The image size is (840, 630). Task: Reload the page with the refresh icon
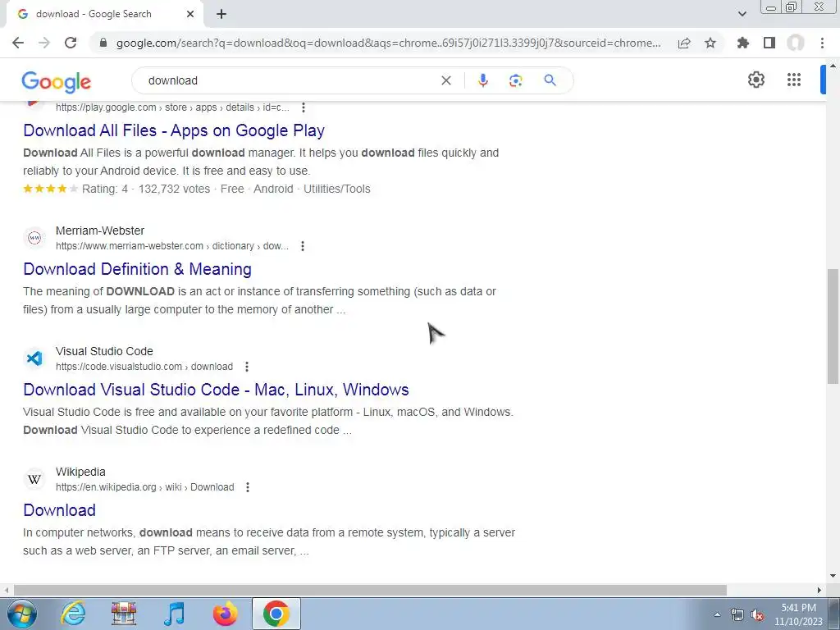click(71, 43)
